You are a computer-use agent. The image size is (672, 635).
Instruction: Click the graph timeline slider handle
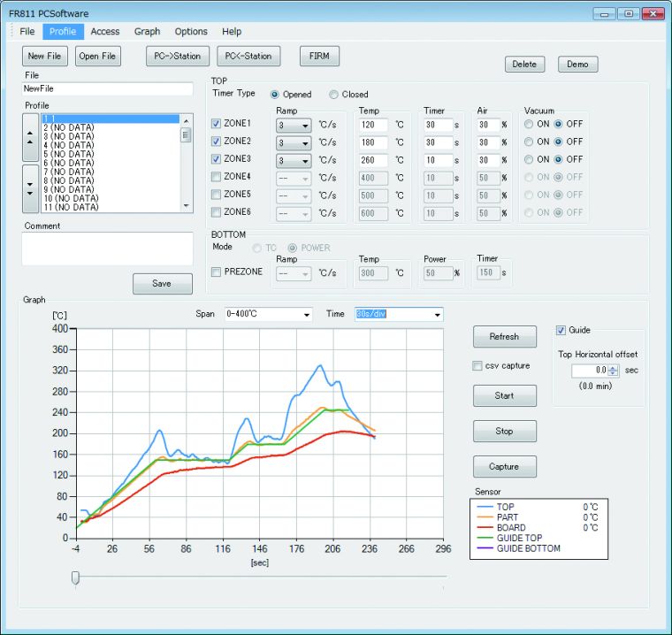[x=75, y=578]
